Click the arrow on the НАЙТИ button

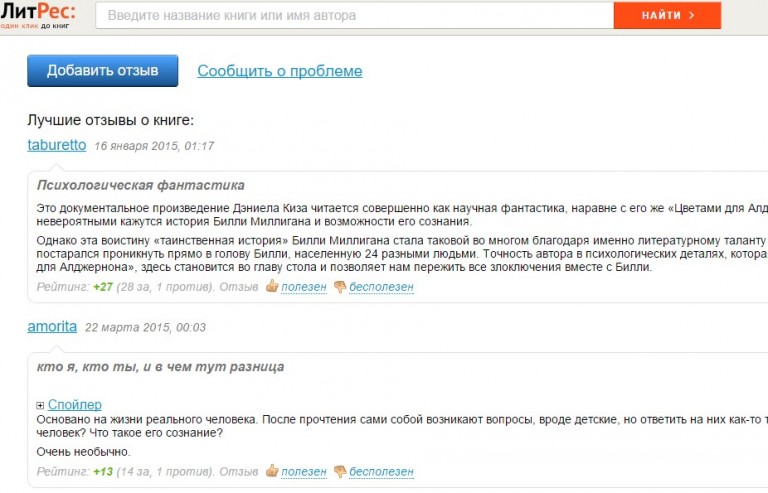coord(692,15)
